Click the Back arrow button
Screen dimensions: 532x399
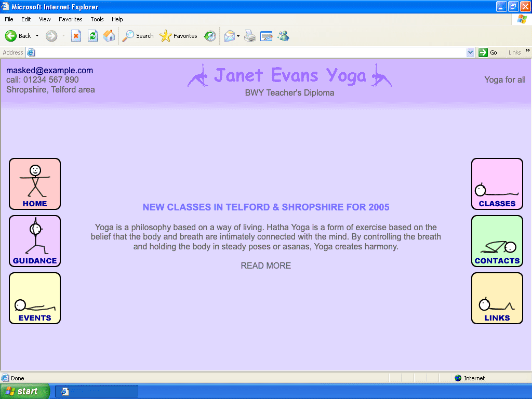coord(18,36)
